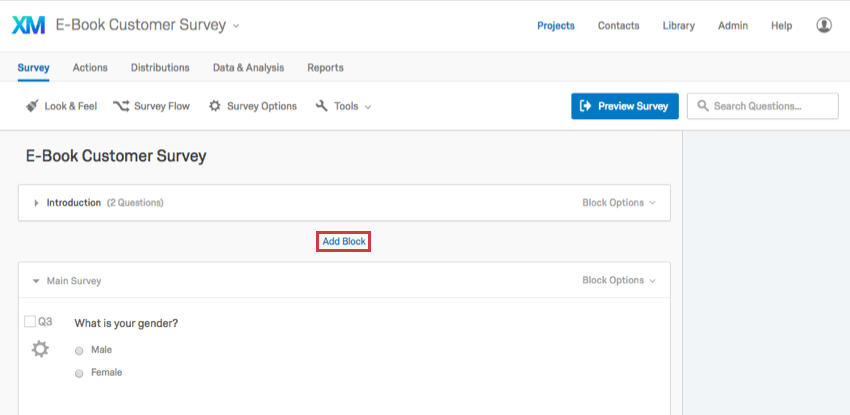Tick the Q3 question checkbox
This screenshot has width=850, height=415.
30,322
